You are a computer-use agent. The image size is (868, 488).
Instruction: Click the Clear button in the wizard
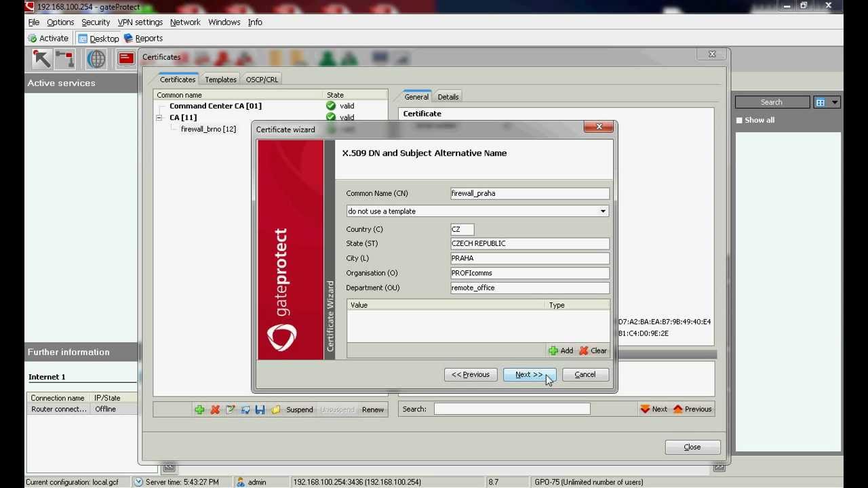point(593,350)
